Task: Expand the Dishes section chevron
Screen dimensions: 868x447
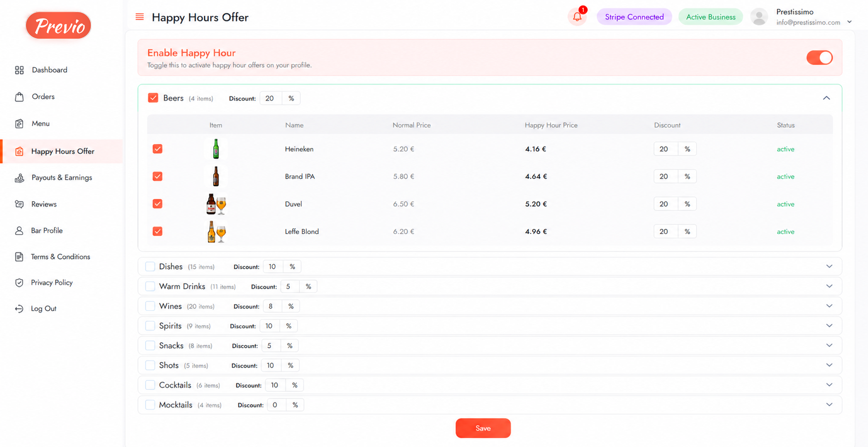Action: coord(829,266)
